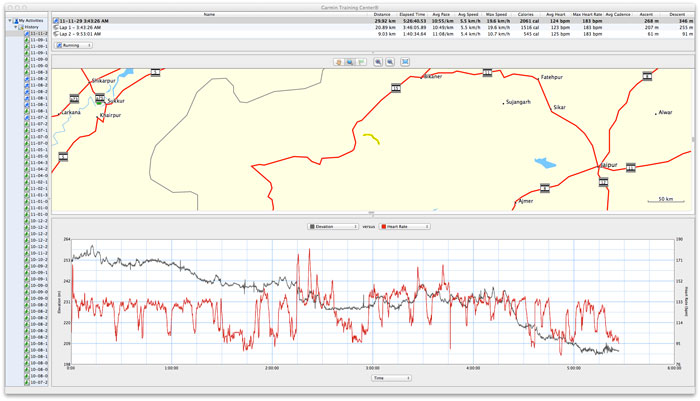Select the 11-07-1 activity in History
This screenshot has width=700, height=401.
[x=38, y=130]
